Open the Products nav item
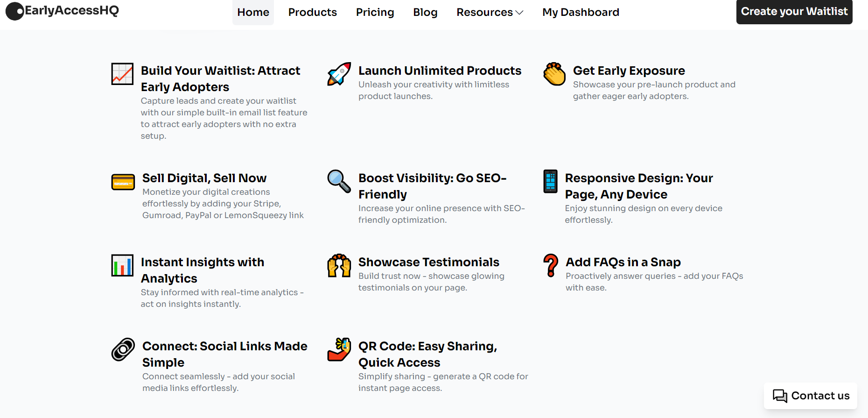This screenshot has width=868, height=418. pos(312,12)
